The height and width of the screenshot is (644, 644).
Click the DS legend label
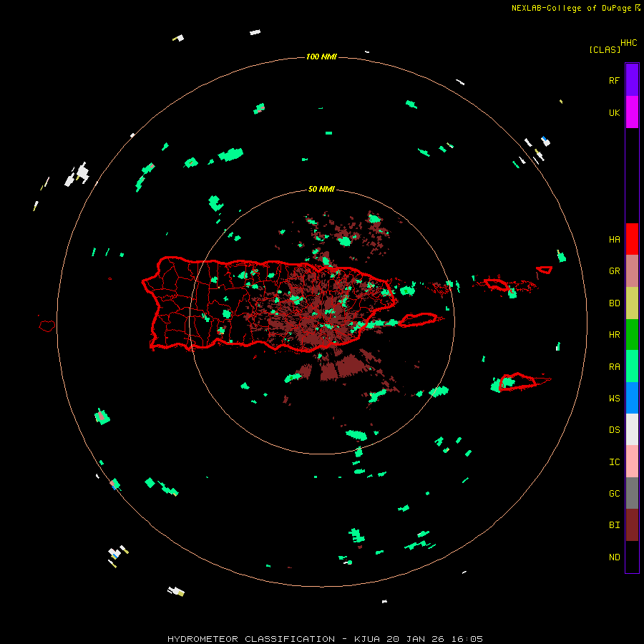[x=614, y=429]
